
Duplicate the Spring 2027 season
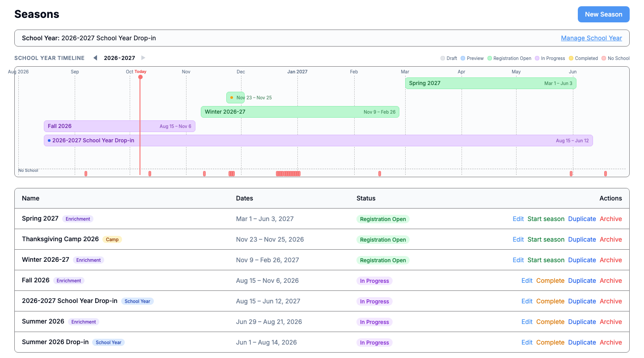[x=582, y=219]
